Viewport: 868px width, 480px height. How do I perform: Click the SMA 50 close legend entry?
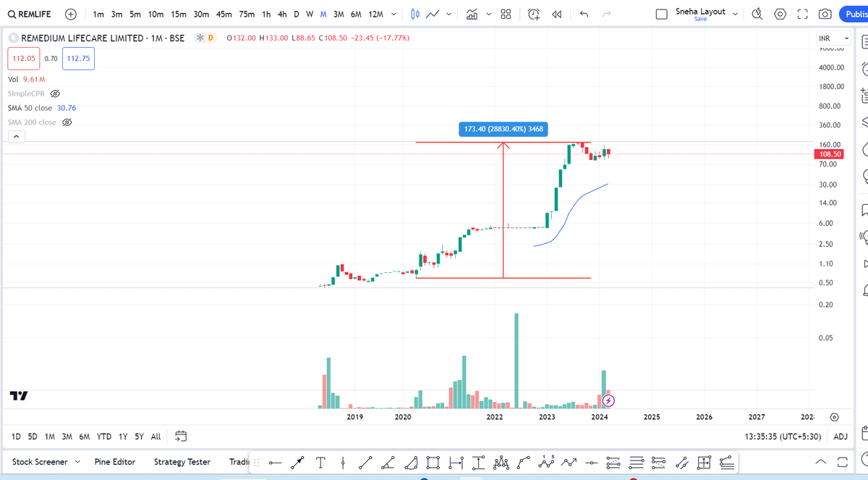tap(41, 108)
